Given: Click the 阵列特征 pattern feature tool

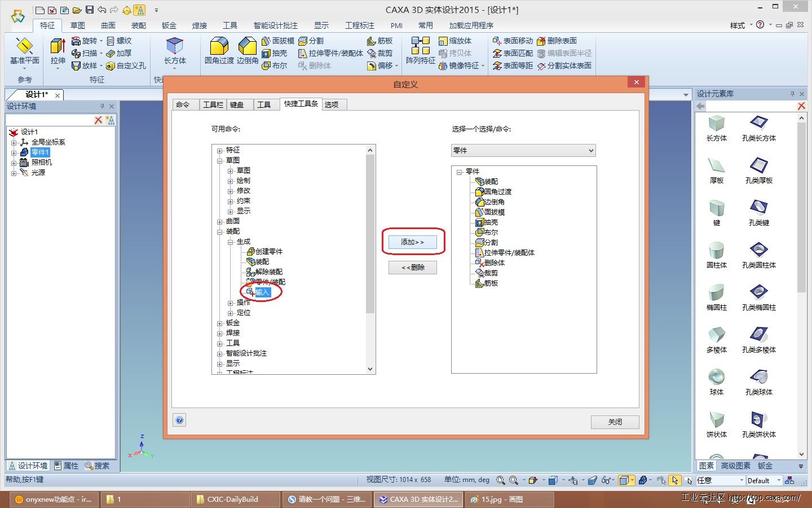Looking at the screenshot, I should click(x=420, y=51).
